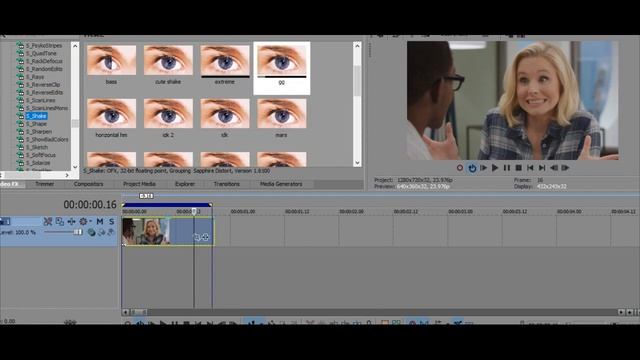Image resolution: width=640 pixels, height=360 pixels.
Task: Click the video clip thumbnail on timeline
Action: click(146, 231)
